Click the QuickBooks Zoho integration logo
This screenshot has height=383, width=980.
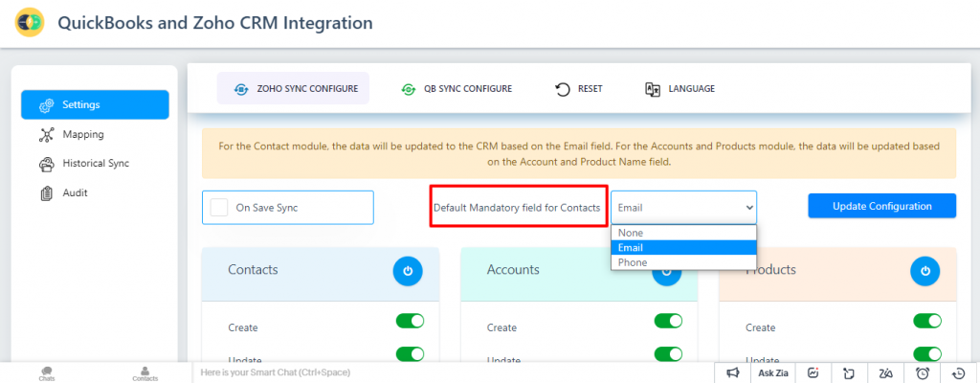pos(30,23)
